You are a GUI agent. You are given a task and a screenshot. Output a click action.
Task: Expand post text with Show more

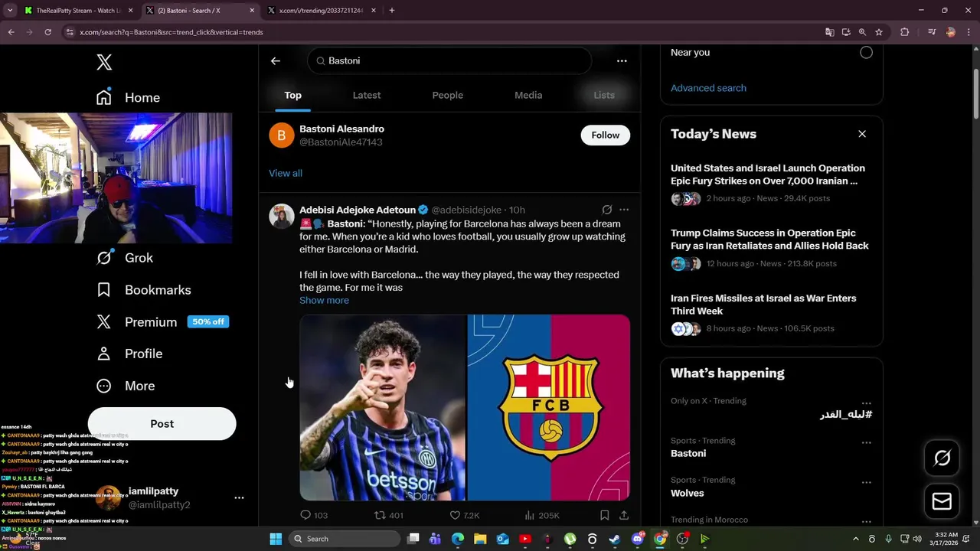324,300
